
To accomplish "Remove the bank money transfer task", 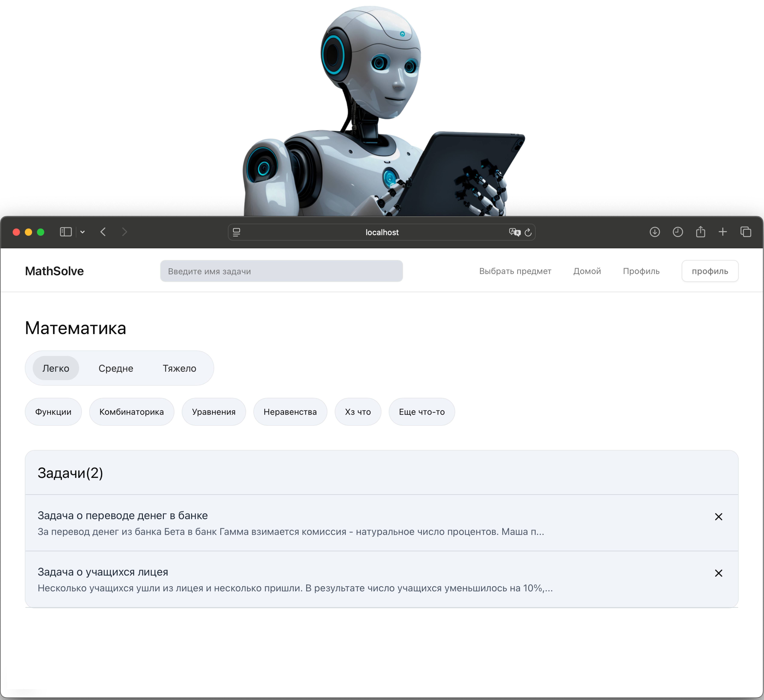I will tap(719, 517).
